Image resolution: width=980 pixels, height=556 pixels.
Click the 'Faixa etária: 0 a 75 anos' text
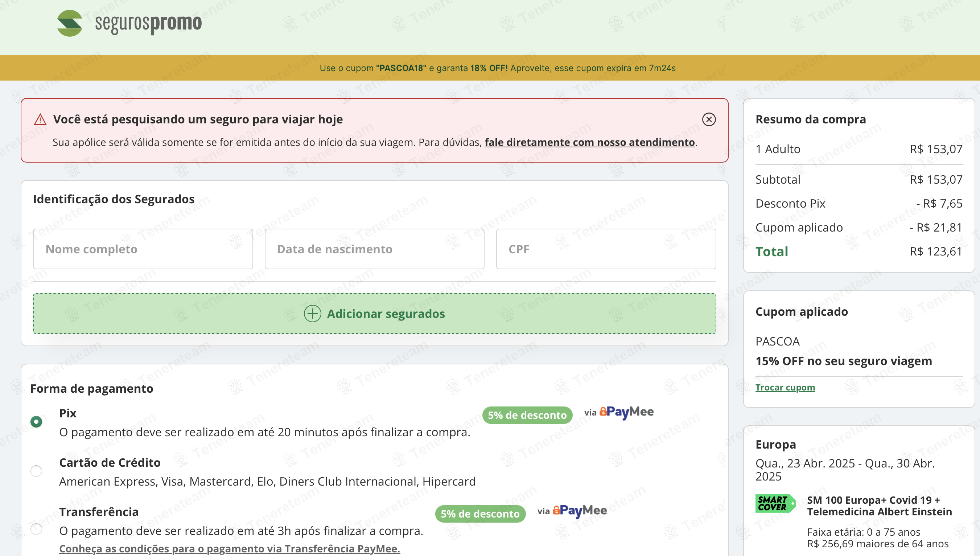(x=864, y=532)
